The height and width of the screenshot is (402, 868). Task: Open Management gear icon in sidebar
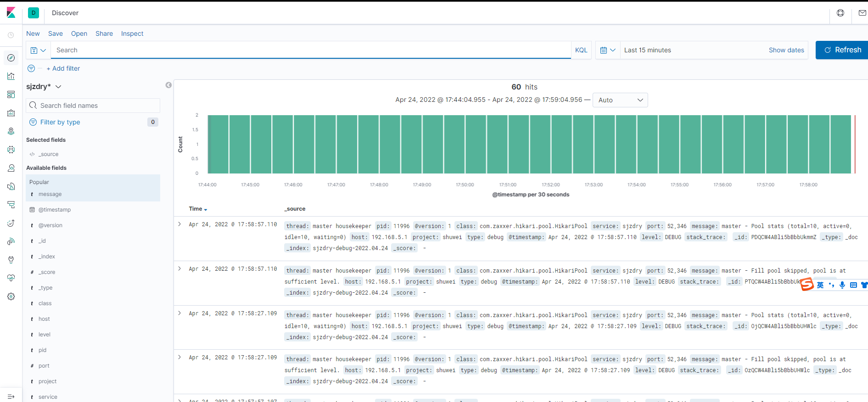pyautogui.click(x=11, y=296)
